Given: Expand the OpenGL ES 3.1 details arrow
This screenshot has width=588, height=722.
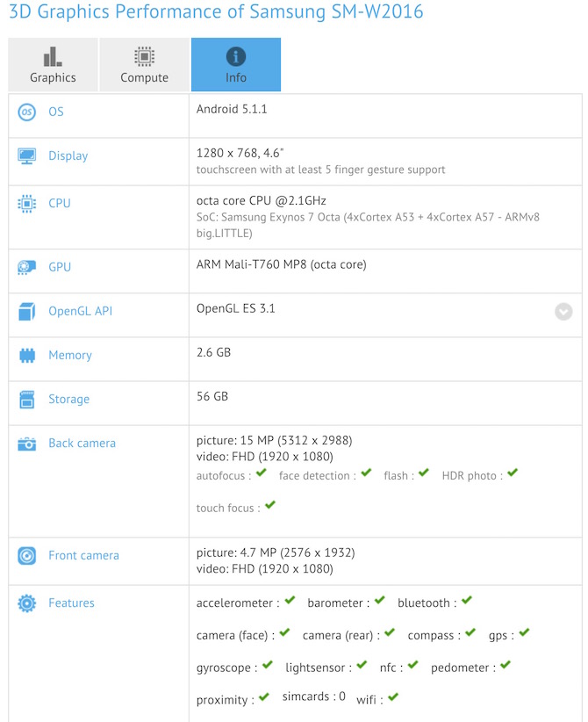Looking at the screenshot, I should [x=563, y=312].
